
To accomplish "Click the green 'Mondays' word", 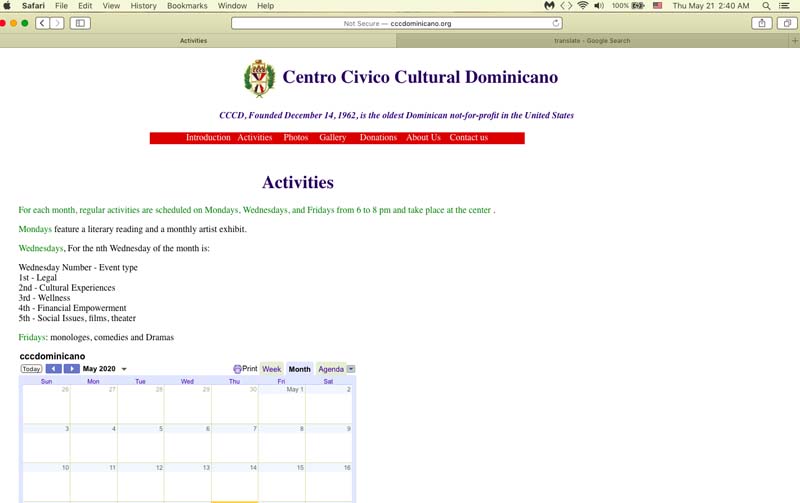I will point(35,229).
